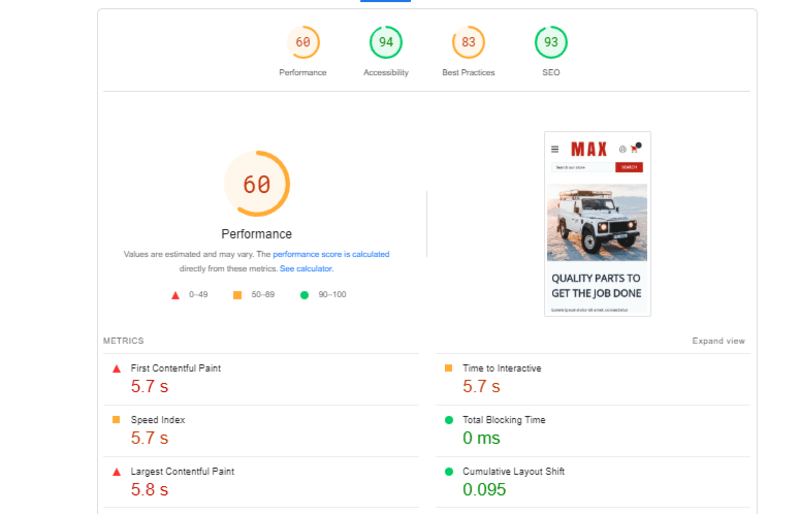This screenshot has height=514, width=800.
Task: Click green circle beside Total Blocking Time
Action: (x=449, y=420)
